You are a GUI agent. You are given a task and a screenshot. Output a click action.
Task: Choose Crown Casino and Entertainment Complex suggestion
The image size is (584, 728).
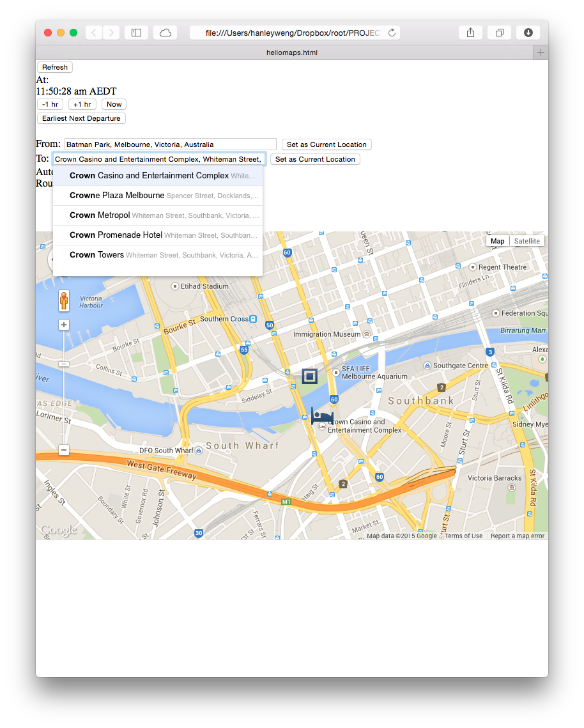[158, 176]
